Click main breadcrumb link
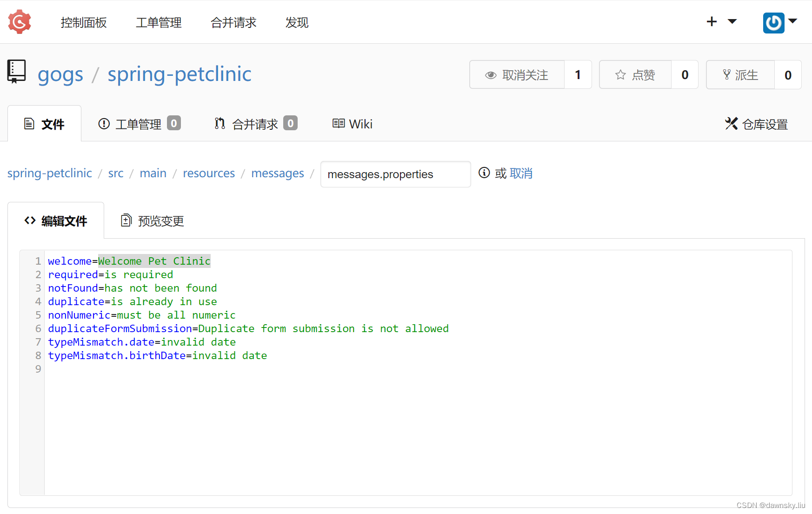This screenshot has width=812, height=514. pyautogui.click(x=153, y=173)
